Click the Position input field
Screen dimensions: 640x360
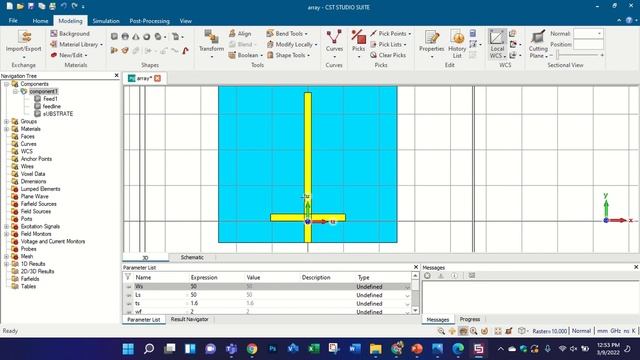[x=588, y=44]
